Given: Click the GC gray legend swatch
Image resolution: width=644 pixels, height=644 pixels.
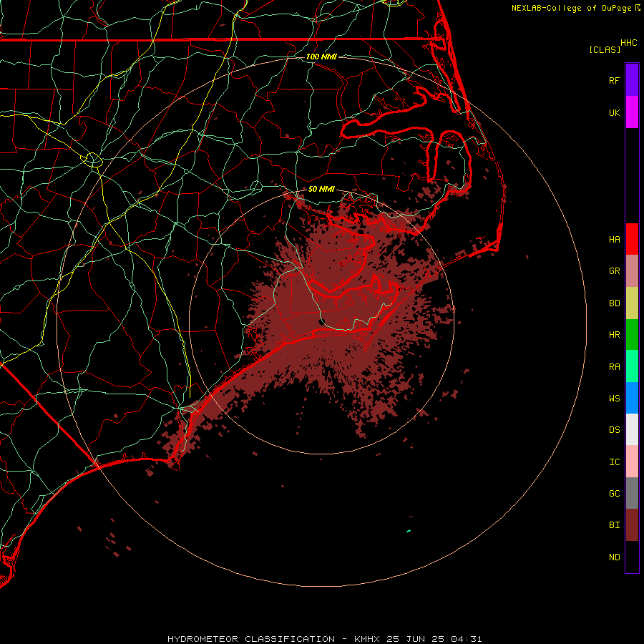Looking at the screenshot, I should point(632,493).
